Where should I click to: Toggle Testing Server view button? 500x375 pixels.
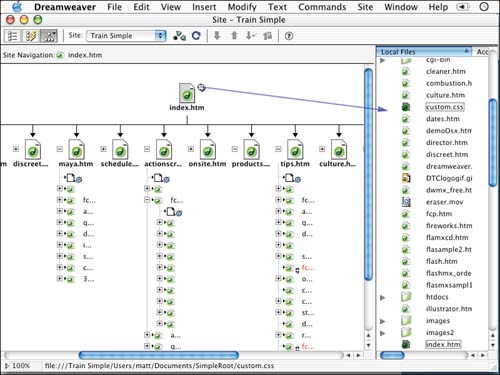pos(31,36)
